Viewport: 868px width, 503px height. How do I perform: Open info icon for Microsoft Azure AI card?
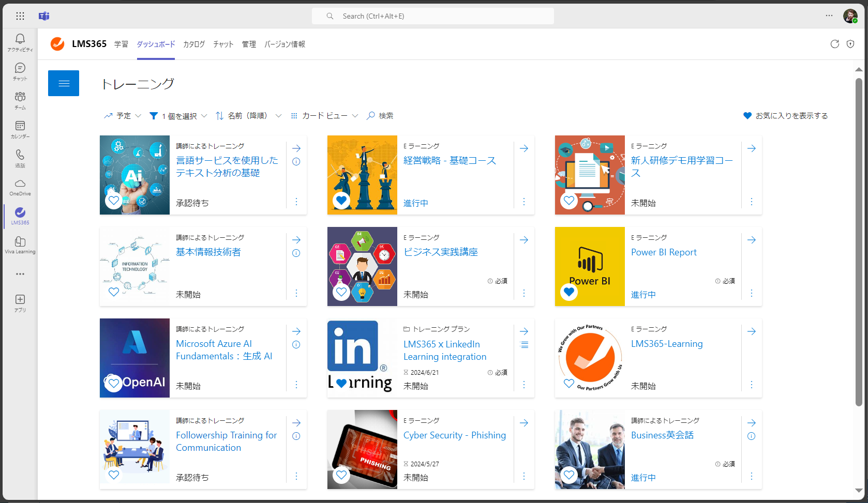point(296,344)
